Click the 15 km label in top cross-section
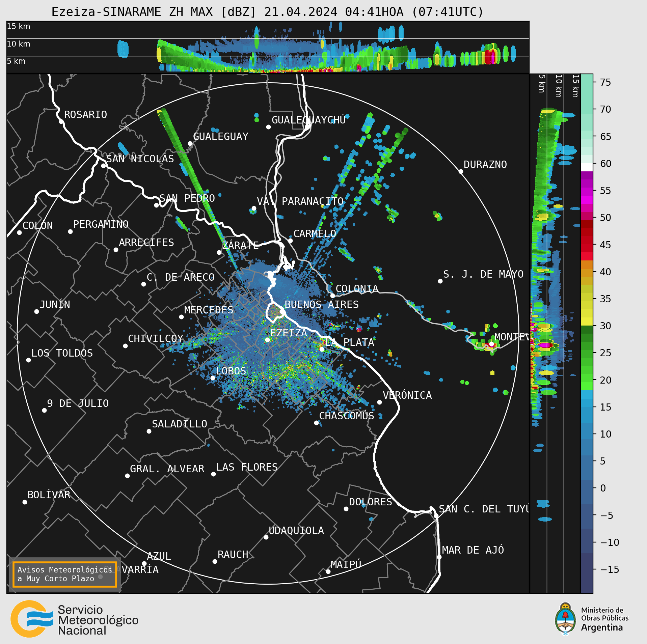Screen dimensions: 647x644 click(x=19, y=26)
